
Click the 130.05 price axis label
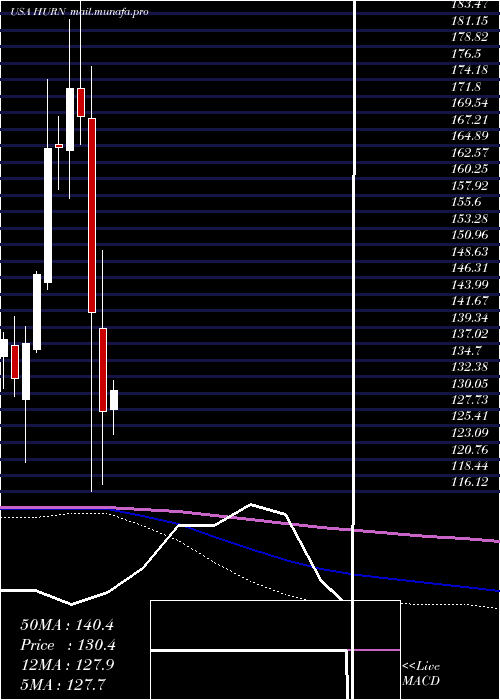pos(470,384)
